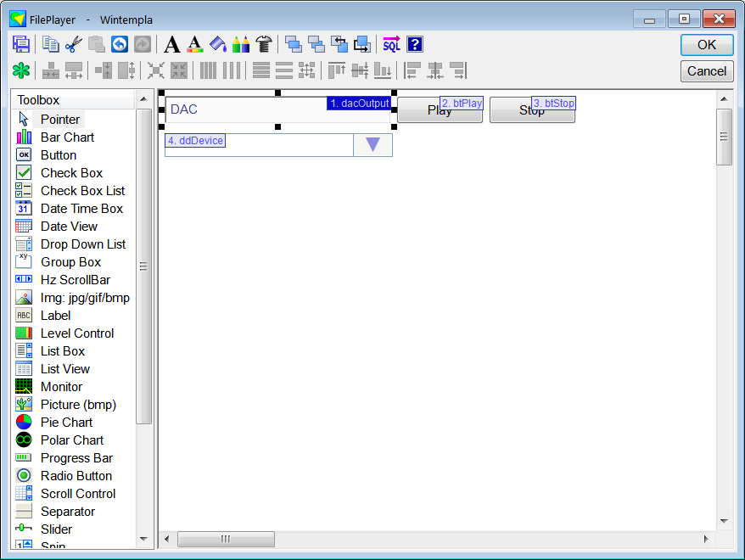Click the FilePlayer app icon in title bar
Image resolution: width=745 pixels, height=560 pixels.
click(18, 19)
